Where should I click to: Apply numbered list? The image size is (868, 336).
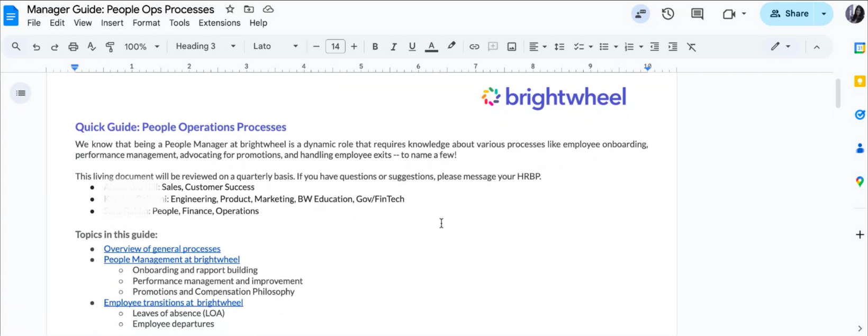tap(629, 47)
